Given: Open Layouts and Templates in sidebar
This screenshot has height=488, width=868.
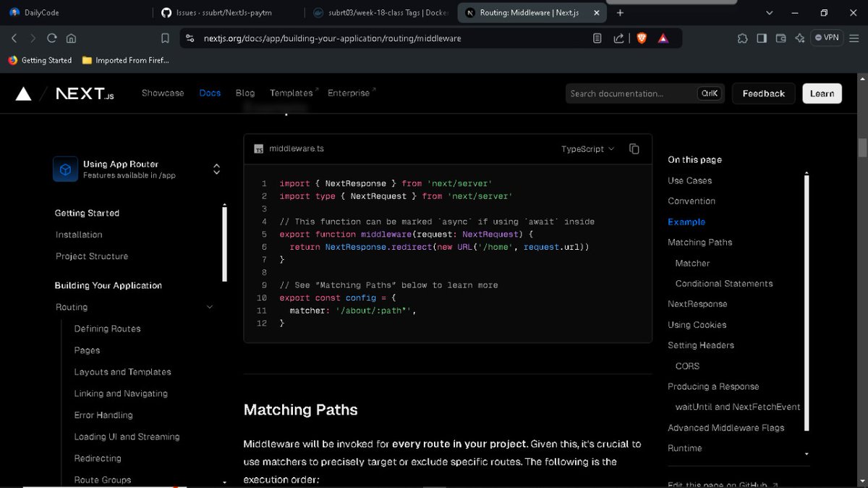Looking at the screenshot, I should 122,372.
